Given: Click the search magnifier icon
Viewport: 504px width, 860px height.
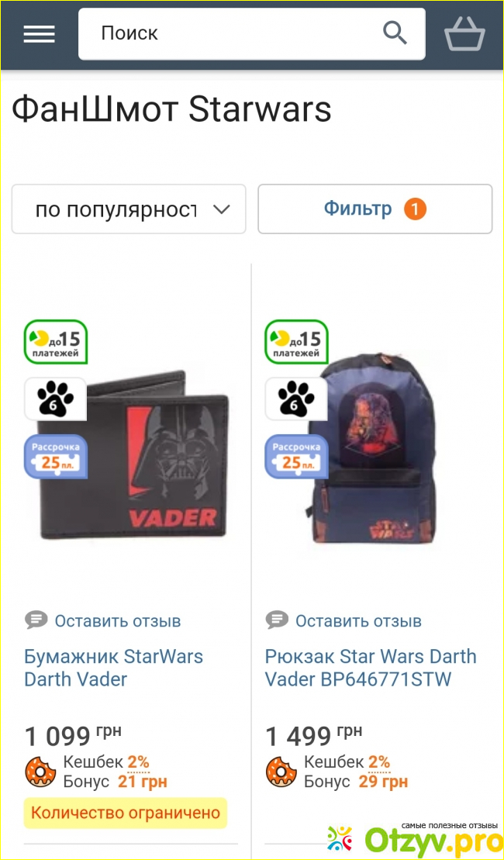Looking at the screenshot, I should click(x=395, y=33).
